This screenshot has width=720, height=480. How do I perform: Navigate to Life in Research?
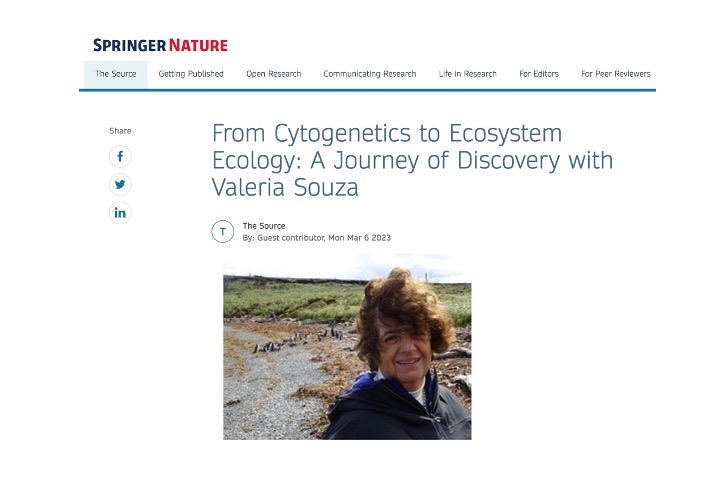tap(467, 74)
